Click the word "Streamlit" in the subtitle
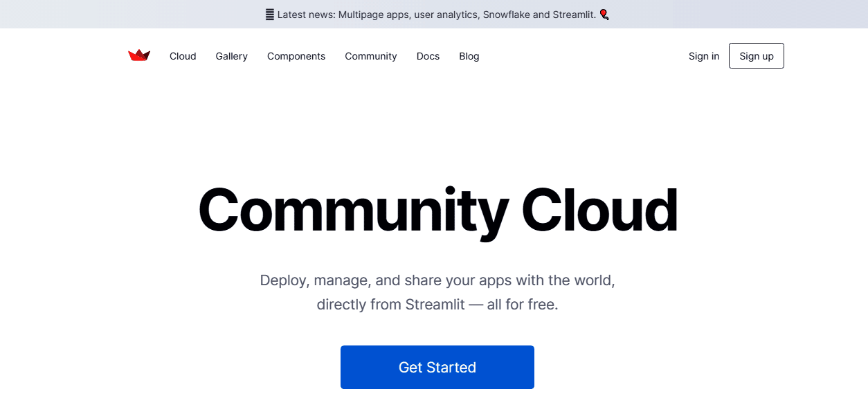Viewport: 868px width, 396px height. pos(435,305)
